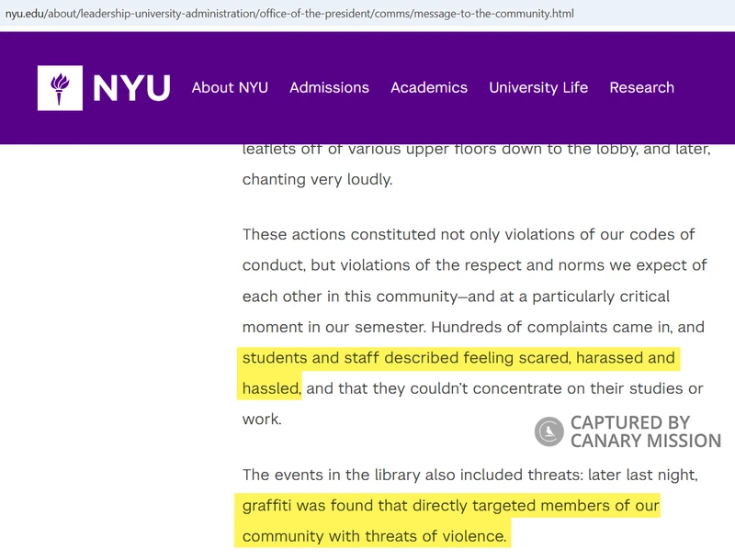Click 'The events in the library' sentence

[470, 475]
